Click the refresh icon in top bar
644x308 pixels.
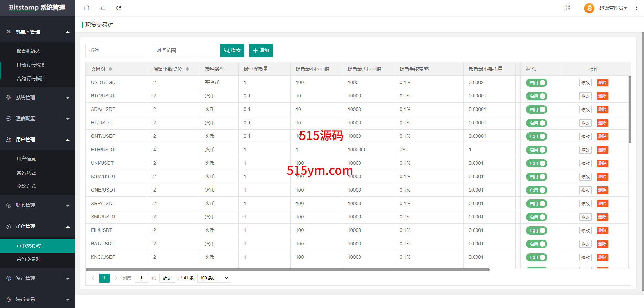point(119,8)
